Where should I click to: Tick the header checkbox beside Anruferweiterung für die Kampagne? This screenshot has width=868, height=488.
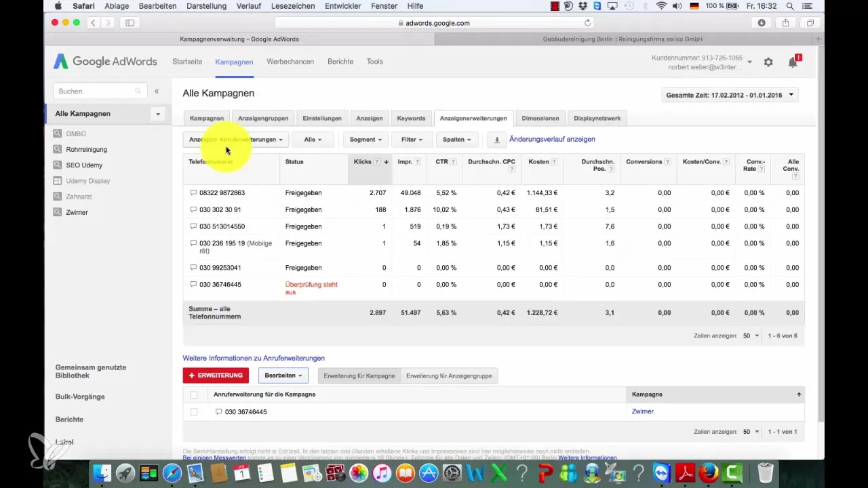[195, 394]
